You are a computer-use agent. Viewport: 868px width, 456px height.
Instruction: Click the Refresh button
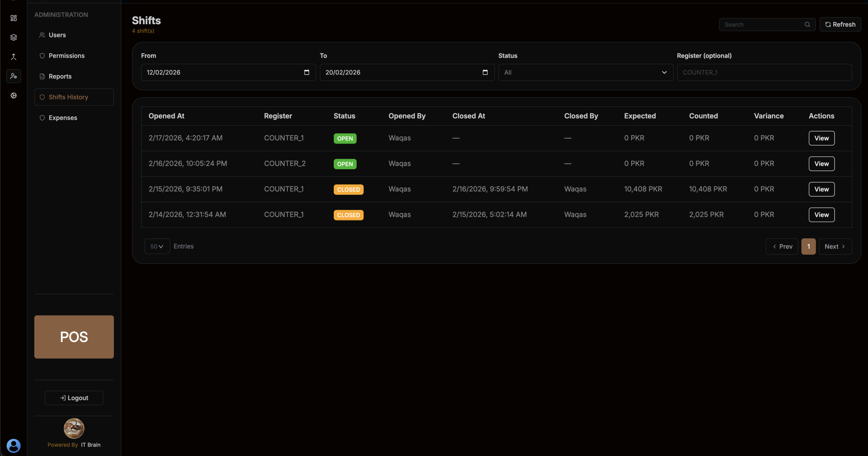point(840,24)
